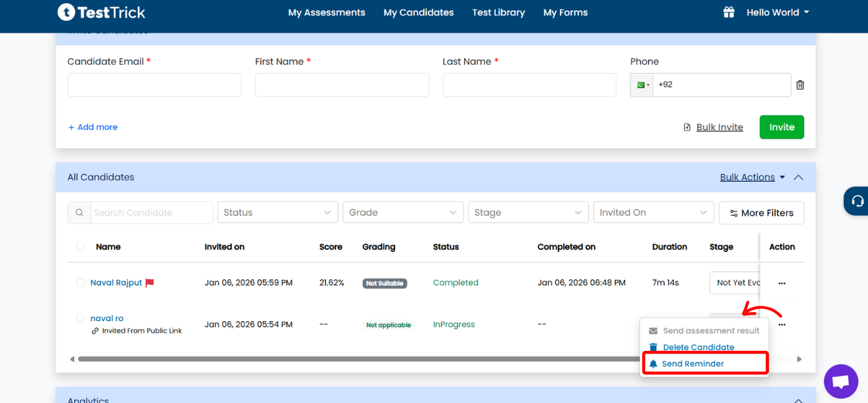The image size is (868, 403).
Task: Click the scrollbar right arrow
Action: [799, 359]
